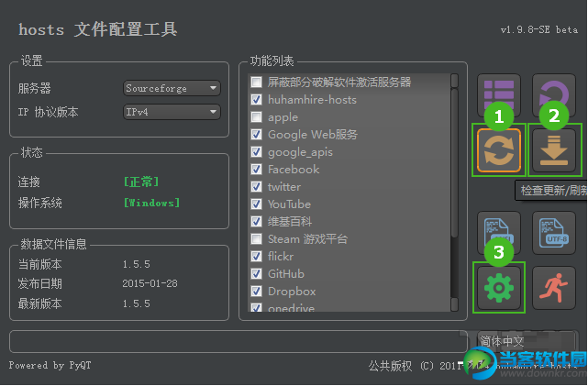Viewport: 588px width, 386px height.
Task: Toggle the 屏蔽部分破解软件激活服务器 checkbox
Action: pyautogui.click(x=257, y=83)
